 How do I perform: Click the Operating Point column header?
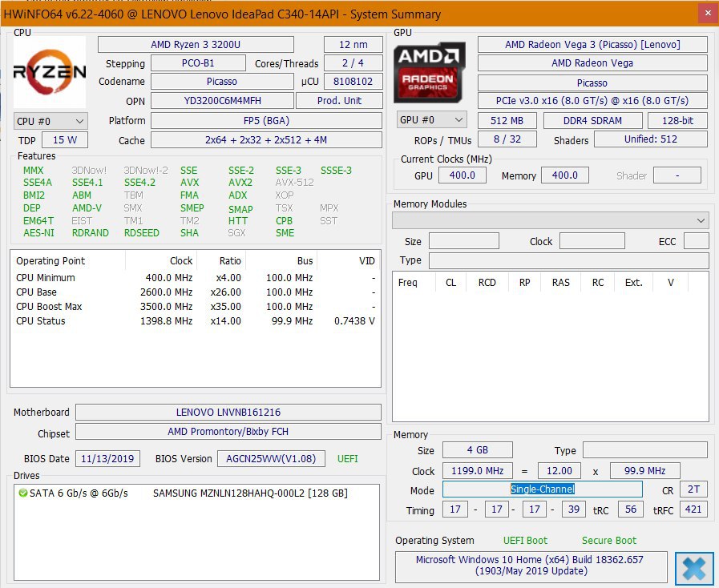pos(68,261)
